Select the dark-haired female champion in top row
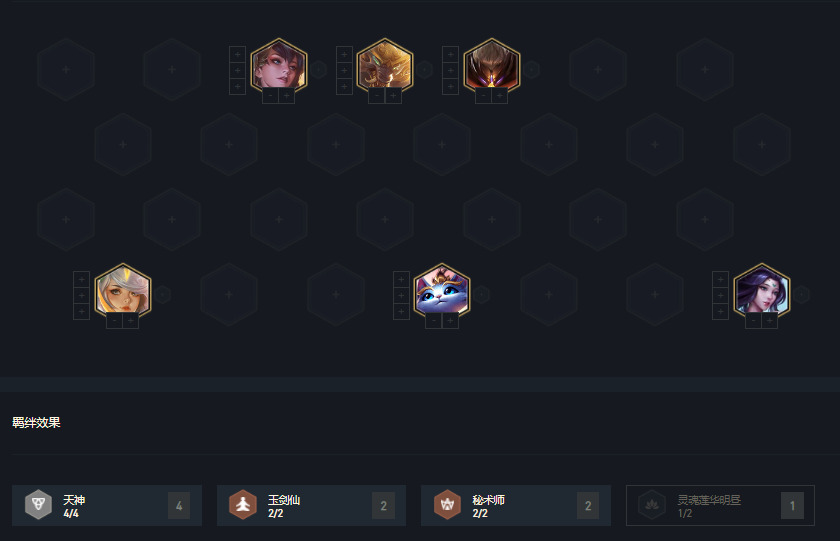Viewport: 840px width, 541px height. pos(279,66)
